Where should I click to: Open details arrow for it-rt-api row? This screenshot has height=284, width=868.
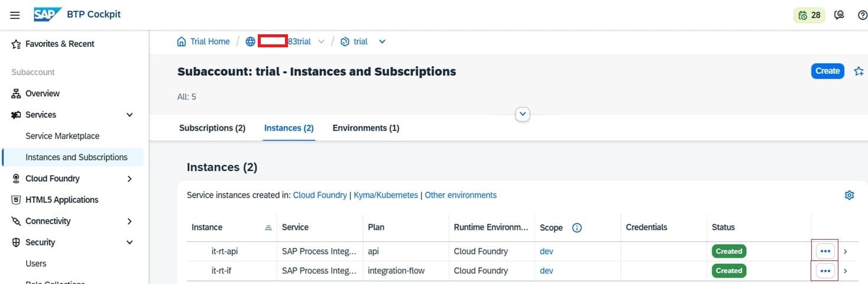(846, 251)
